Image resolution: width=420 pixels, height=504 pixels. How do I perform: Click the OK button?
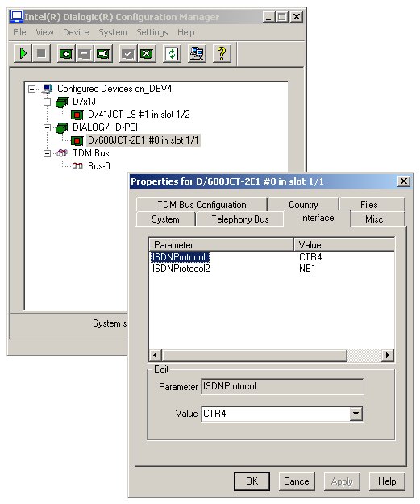point(252,481)
